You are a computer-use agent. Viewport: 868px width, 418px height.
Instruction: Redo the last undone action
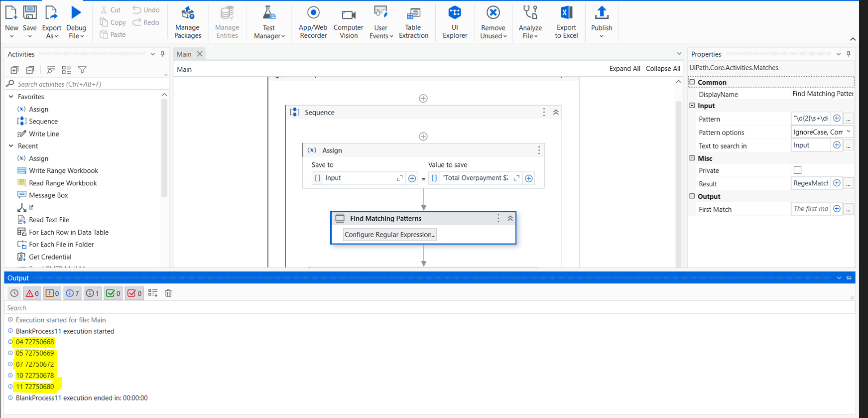[x=146, y=22]
